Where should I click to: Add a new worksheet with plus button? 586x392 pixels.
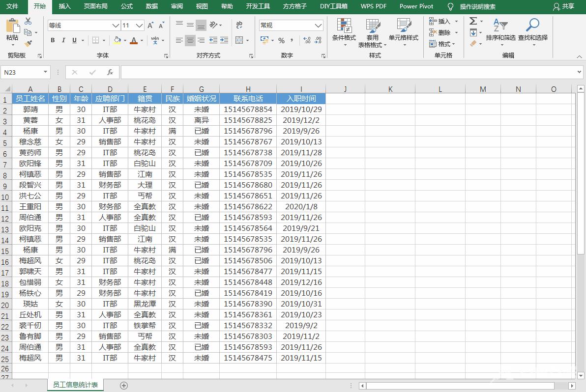(124, 386)
